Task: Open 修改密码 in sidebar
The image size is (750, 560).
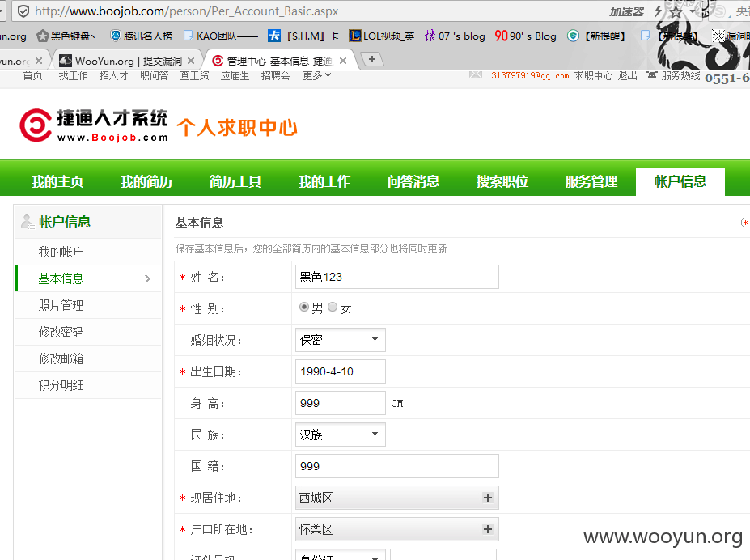Action: pos(88,332)
